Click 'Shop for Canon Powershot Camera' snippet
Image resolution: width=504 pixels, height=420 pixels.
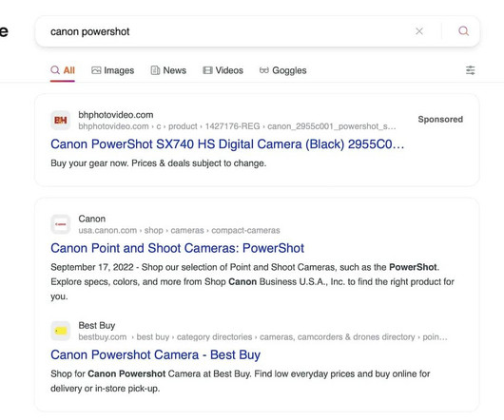tap(240, 381)
